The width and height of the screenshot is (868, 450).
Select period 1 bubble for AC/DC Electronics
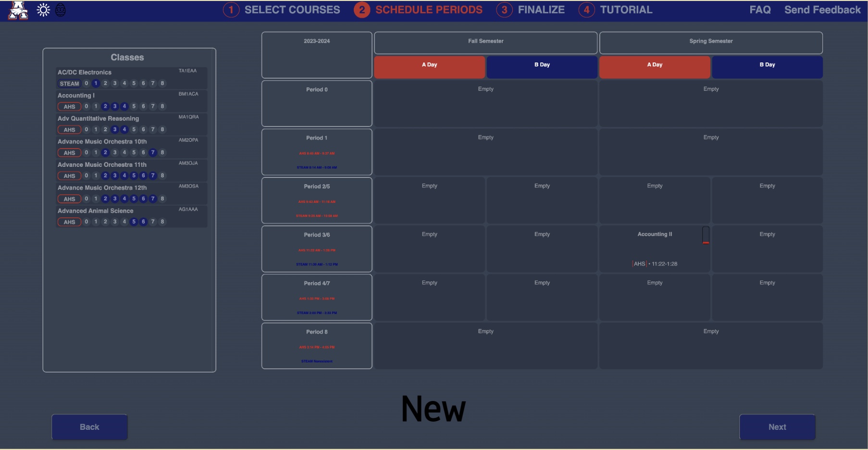pyautogui.click(x=96, y=83)
